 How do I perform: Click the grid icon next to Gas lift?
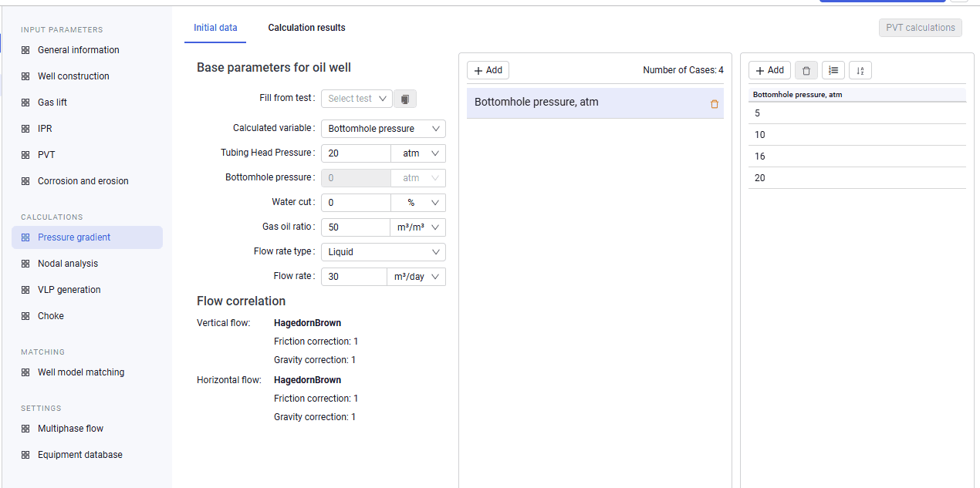coord(25,103)
